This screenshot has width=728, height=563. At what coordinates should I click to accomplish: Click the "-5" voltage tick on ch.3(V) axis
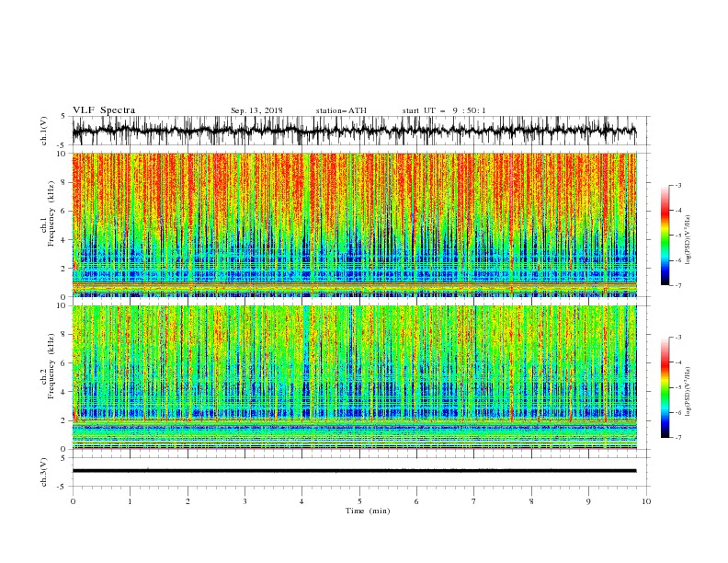click(63, 487)
